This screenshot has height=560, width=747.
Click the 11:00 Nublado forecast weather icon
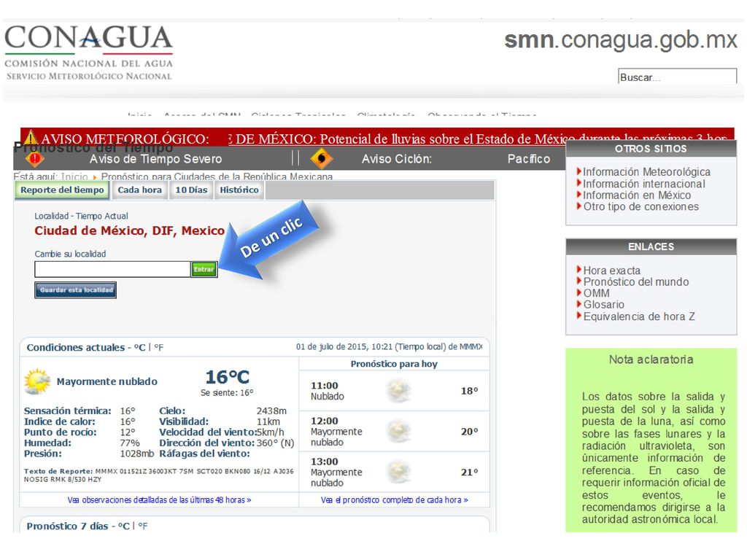399,391
